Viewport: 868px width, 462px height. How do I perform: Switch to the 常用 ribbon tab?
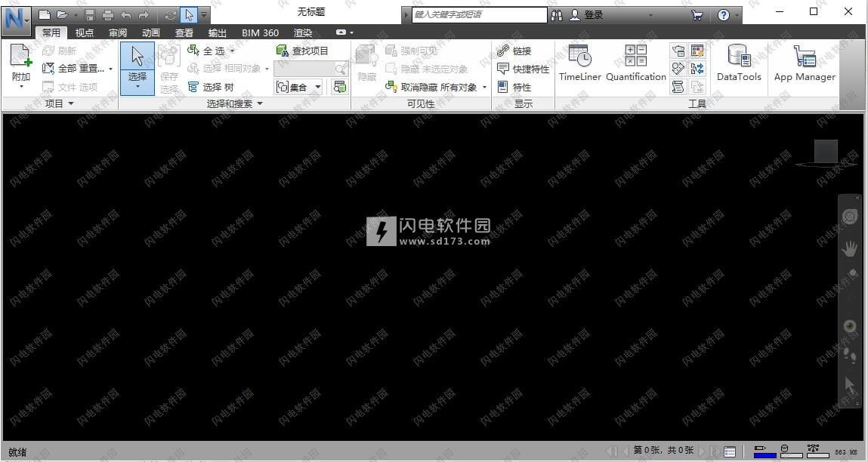point(51,32)
